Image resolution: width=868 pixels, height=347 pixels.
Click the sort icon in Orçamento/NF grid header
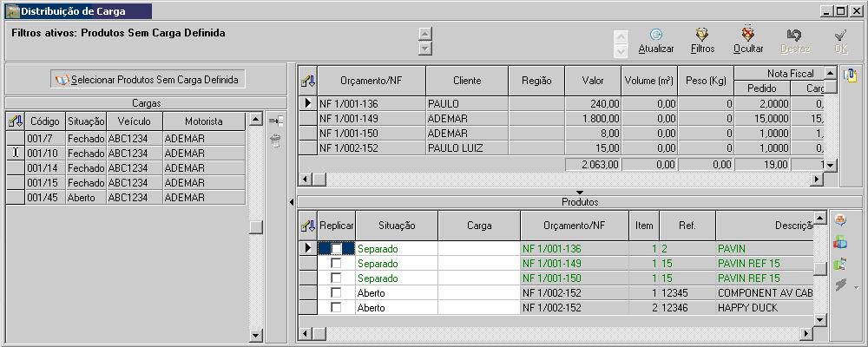tap(307, 81)
